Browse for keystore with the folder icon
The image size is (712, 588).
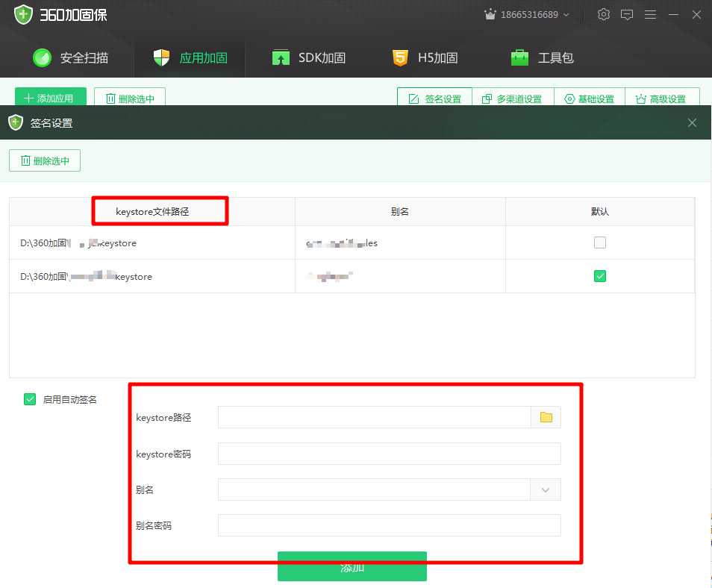546,417
